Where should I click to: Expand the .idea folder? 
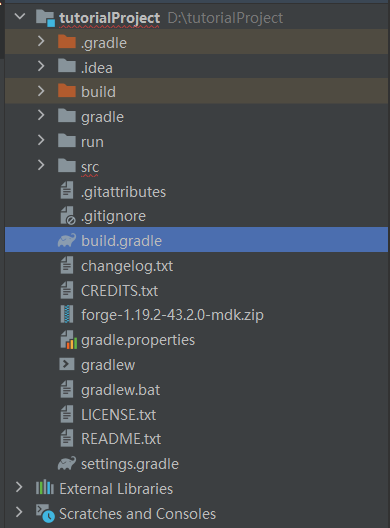(x=41, y=66)
